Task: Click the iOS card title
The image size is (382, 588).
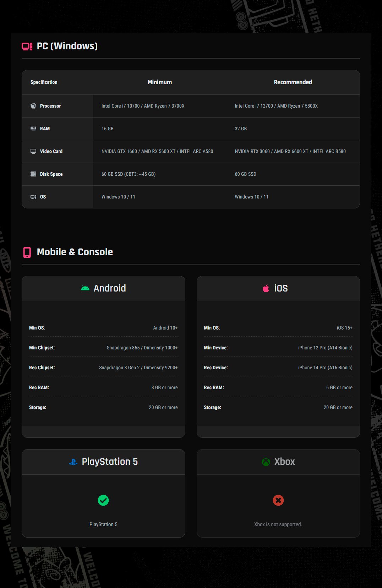Action: click(x=281, y=288)
